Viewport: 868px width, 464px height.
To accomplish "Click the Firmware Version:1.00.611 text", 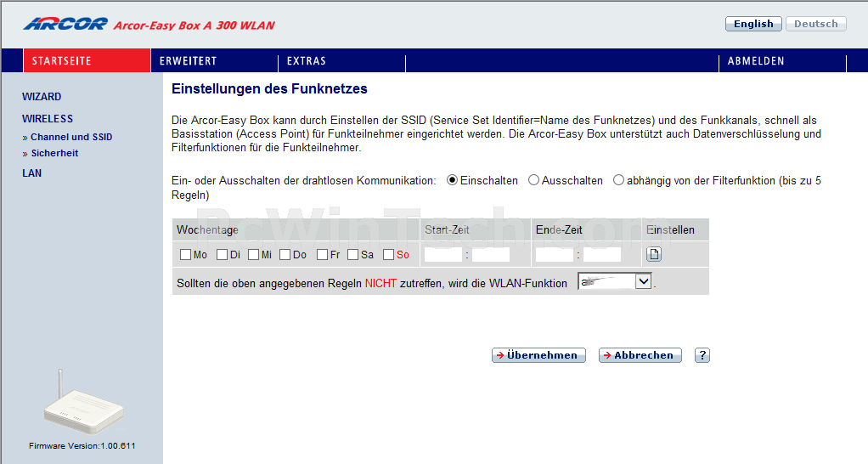I will click(x=82, y=445).
